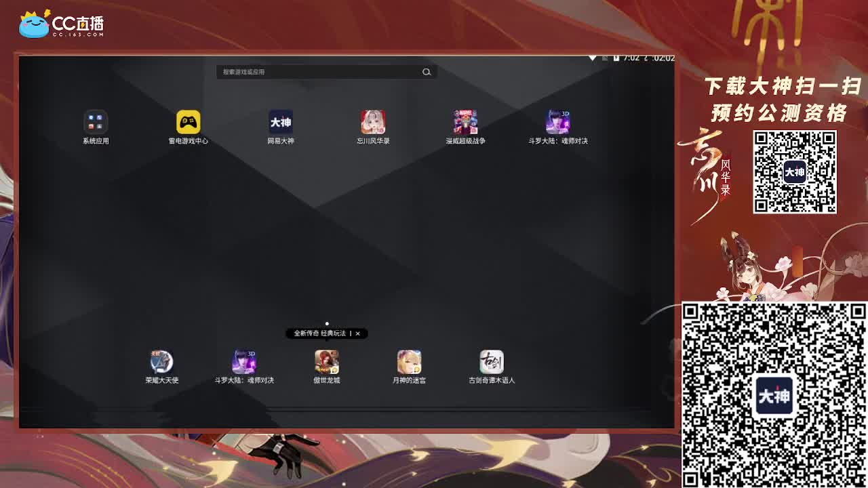Click the small QR code under 预约公测资格
Screen dimensions: 868x488
coord(795,172)
